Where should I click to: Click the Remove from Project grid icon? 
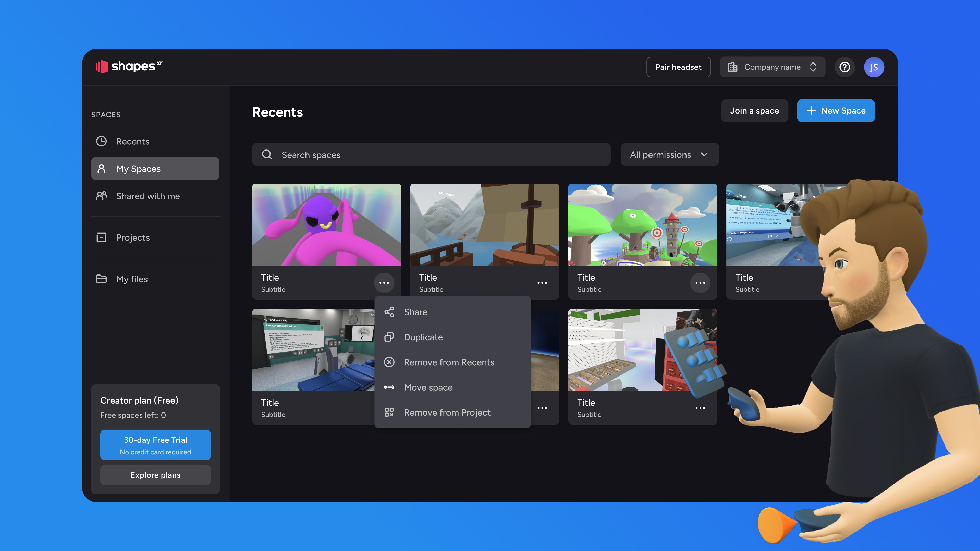click(x=389, y=412)
